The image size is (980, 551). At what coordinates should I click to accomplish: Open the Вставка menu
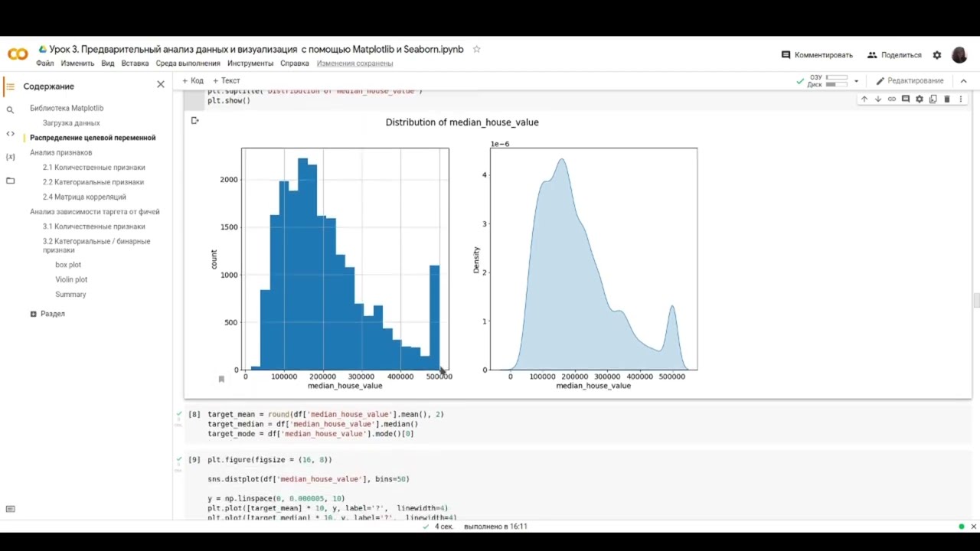pyautogui.click(x=135, y=64)
